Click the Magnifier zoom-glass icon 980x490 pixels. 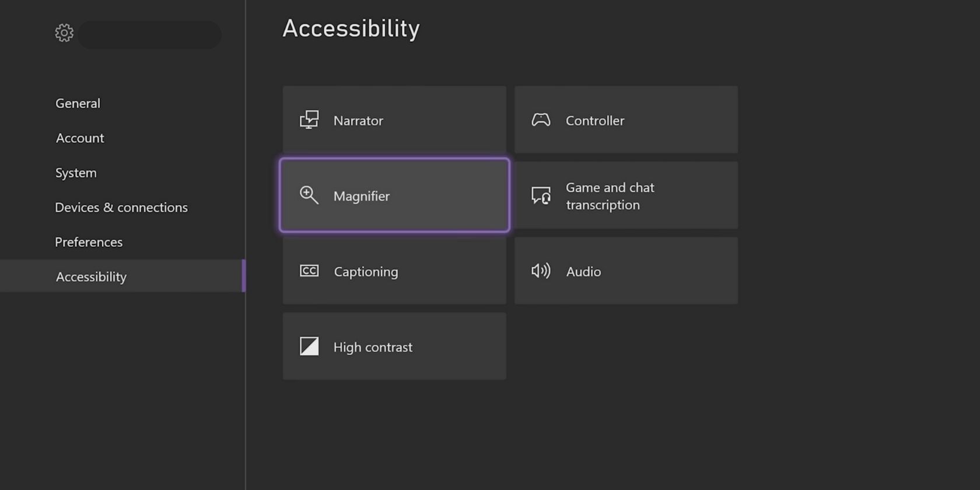pyautogui.click(x=309, y=195)
